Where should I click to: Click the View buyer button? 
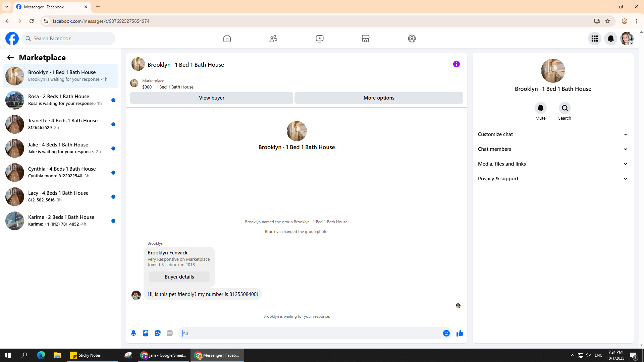(x=212, y=98)
